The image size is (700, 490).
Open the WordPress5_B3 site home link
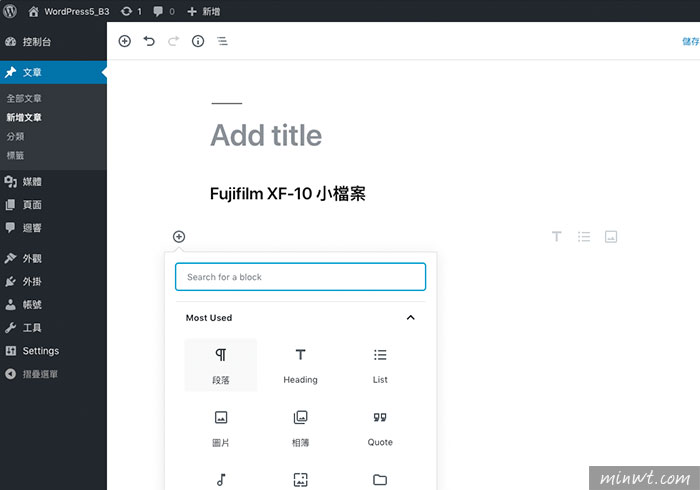point(69,11)
